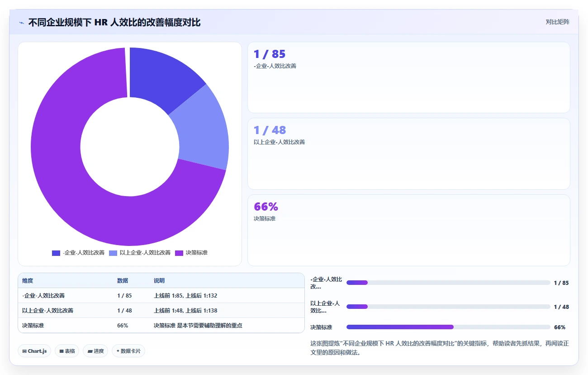Click the summary paragraph under progress bars

tap(440, 348)
